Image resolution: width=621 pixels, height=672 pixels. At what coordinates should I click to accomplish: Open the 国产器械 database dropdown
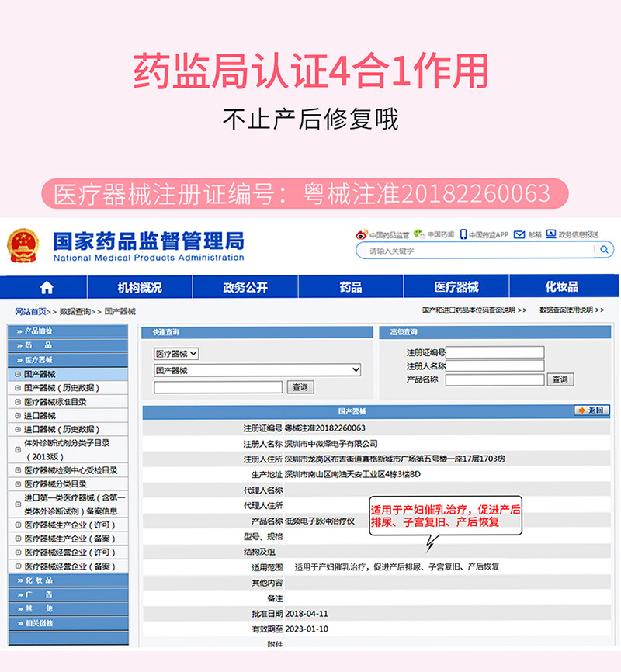(x=257, y=370)
